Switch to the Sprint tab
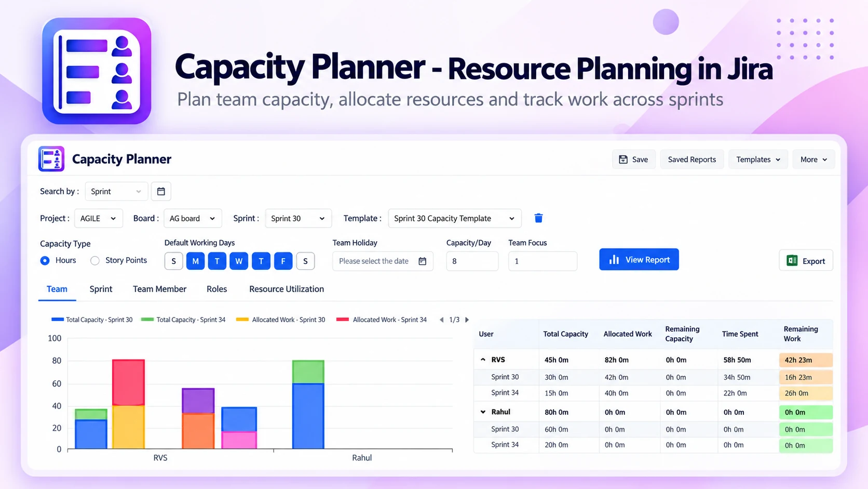 pos(101,289)
